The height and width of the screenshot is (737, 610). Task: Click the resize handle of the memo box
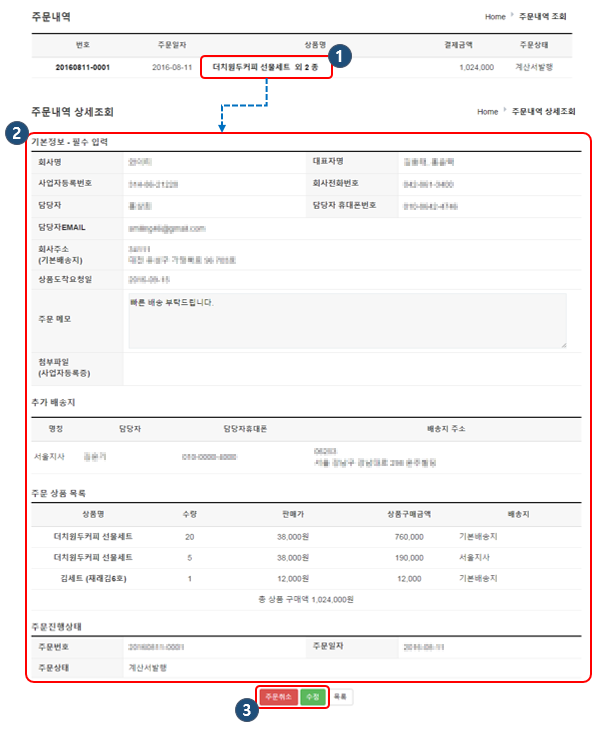563,344
